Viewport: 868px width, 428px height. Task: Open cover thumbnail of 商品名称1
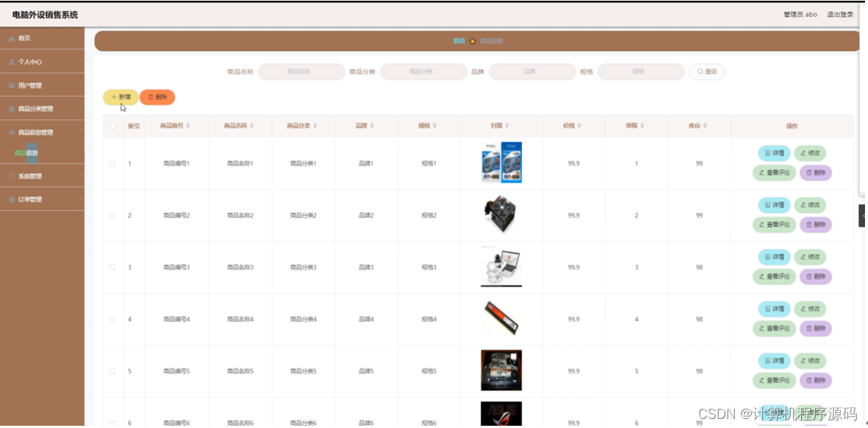coord(501,162)
